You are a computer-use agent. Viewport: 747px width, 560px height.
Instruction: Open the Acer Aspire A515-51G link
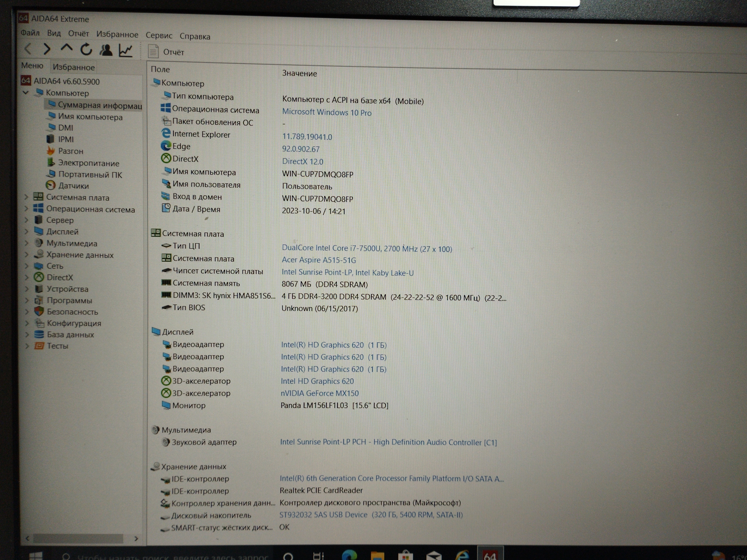[319, 260]
